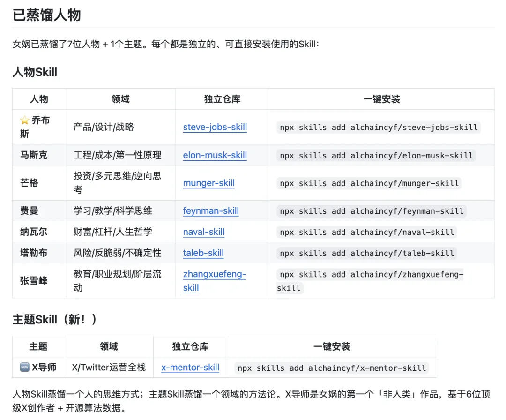Open the steve-jobs-skill repository link
This screenshot has height=420, width=506.
point(215,127)
